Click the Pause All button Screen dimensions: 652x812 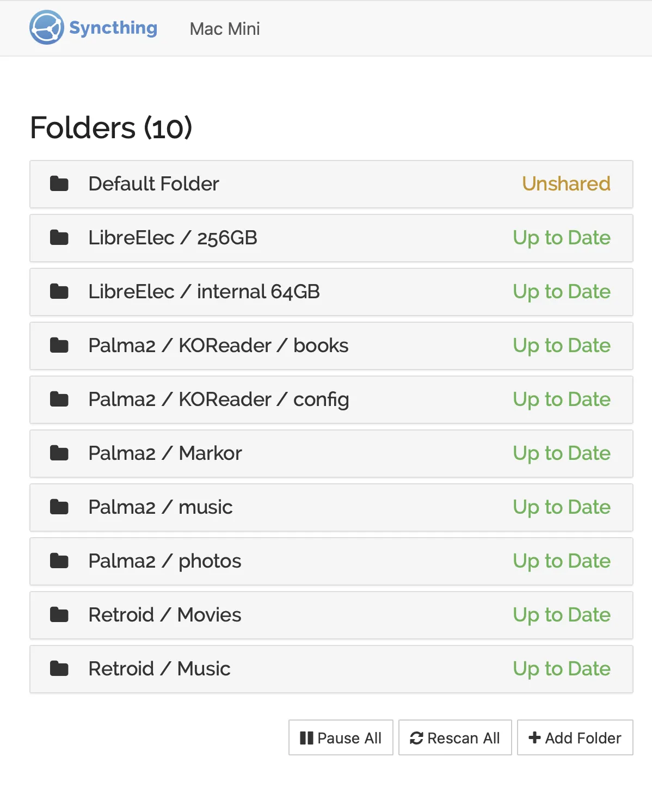pyautogui.click(x=341, y=738)
